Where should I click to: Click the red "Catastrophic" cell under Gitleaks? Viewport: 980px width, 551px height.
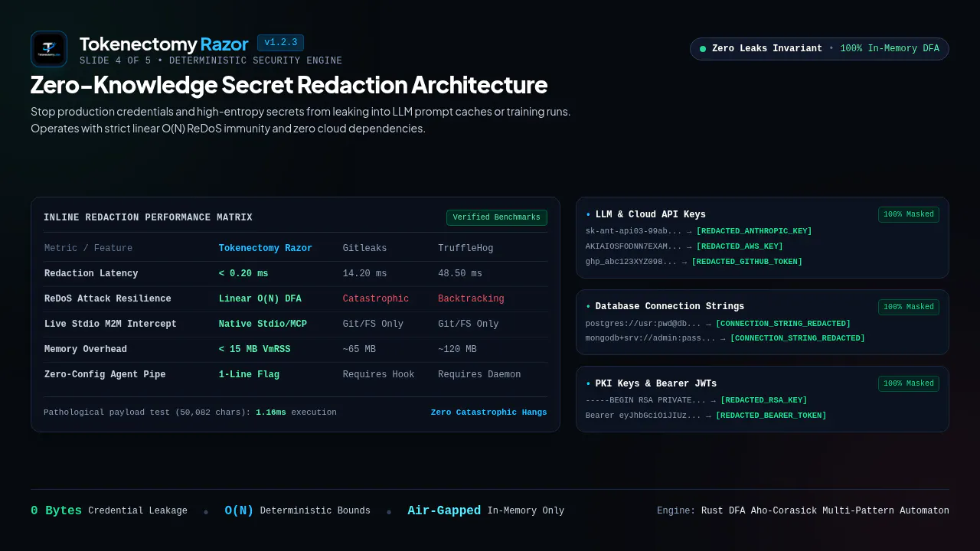(376, 298)
